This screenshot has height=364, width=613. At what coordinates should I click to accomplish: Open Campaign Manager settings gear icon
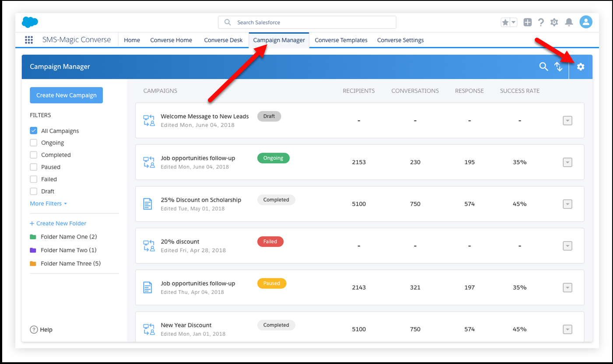[581, 66]
